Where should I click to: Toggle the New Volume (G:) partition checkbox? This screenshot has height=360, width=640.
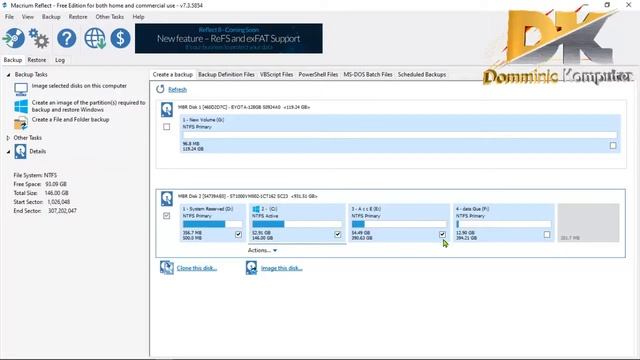613,146
